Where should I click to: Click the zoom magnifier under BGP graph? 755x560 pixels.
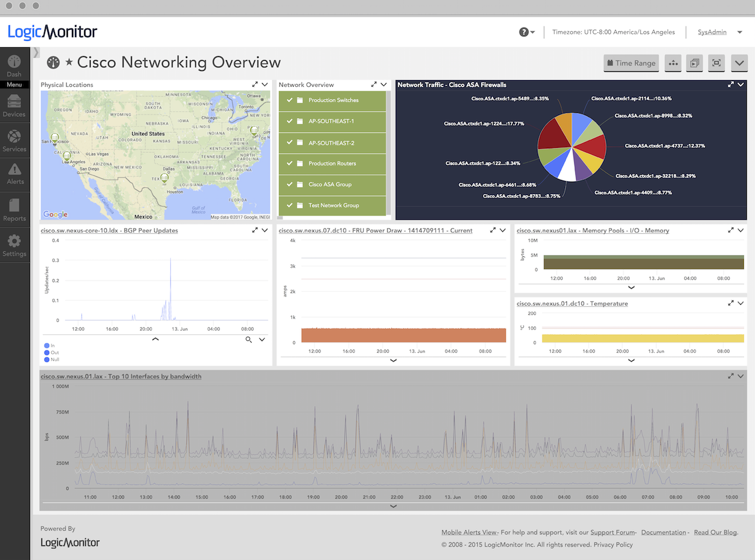[249, 340]
